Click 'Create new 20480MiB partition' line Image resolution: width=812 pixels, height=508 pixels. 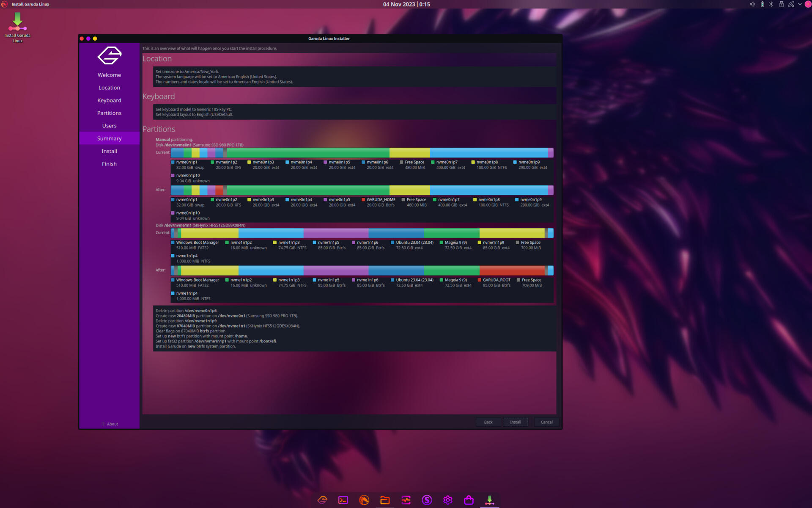pos(227,316)
